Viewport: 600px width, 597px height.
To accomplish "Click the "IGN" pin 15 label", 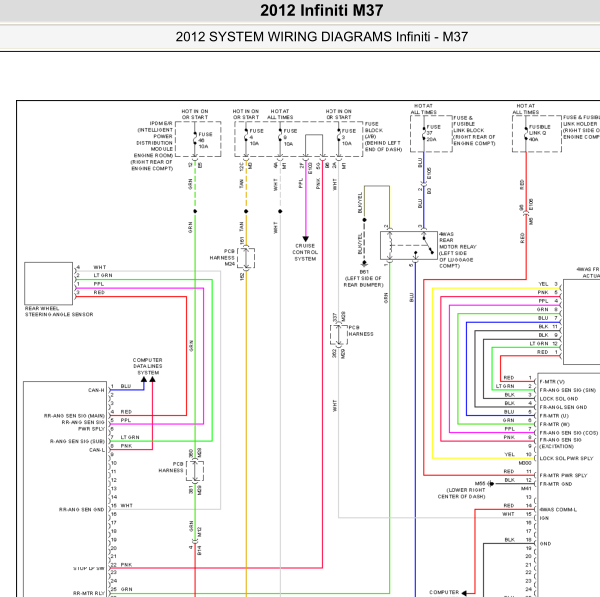I will pyautogui.click(x=544, y=518).
